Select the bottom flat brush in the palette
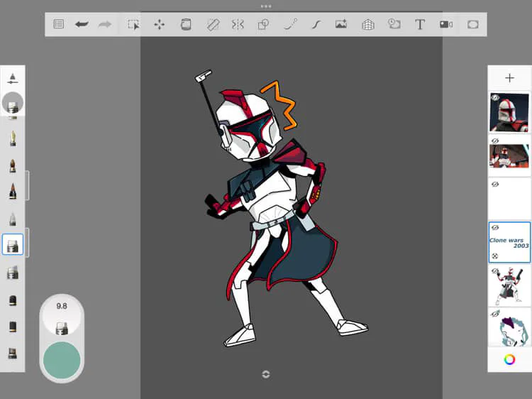Image resolution: width=532 pixels, height=399 pixels. (x=13, y=353)
